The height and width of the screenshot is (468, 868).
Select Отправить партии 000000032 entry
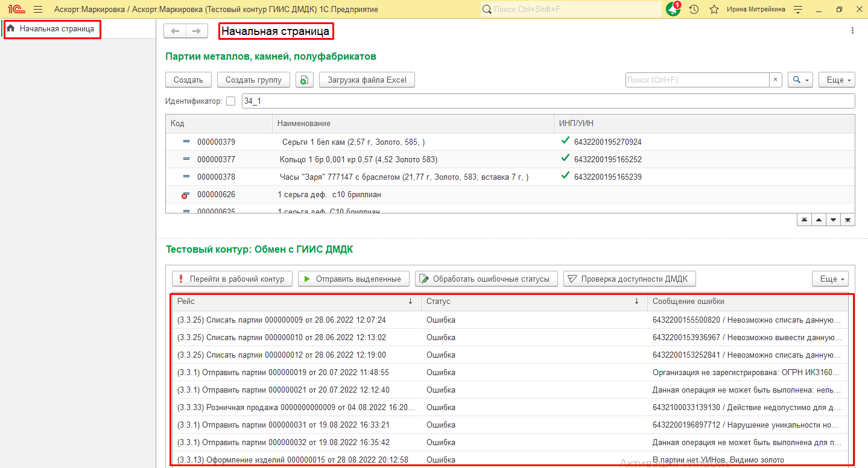(510, 443)
